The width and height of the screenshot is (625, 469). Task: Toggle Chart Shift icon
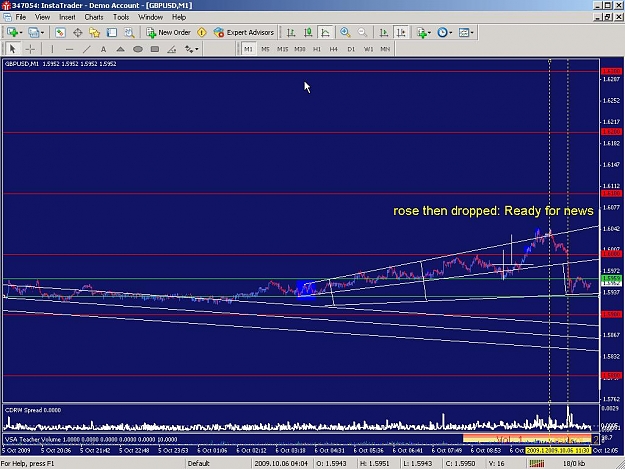click(401, 32)
